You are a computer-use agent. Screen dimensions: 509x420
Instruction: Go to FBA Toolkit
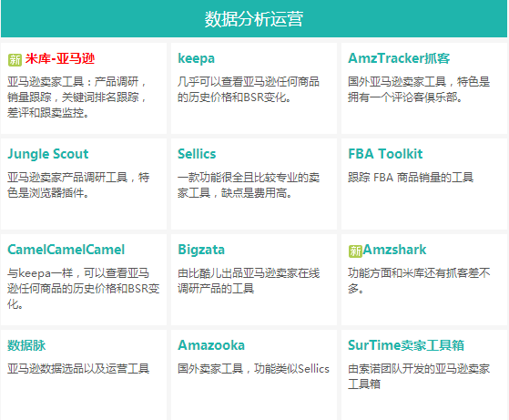(385, 154)
